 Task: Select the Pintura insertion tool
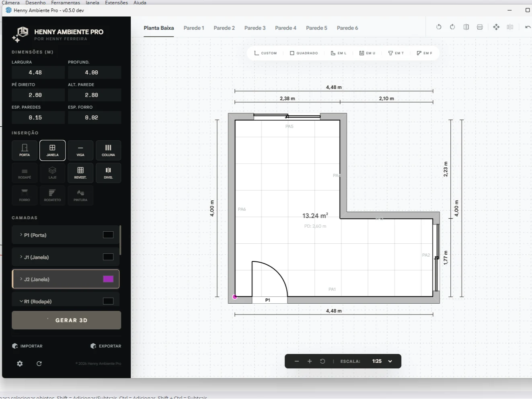[80, 195]
